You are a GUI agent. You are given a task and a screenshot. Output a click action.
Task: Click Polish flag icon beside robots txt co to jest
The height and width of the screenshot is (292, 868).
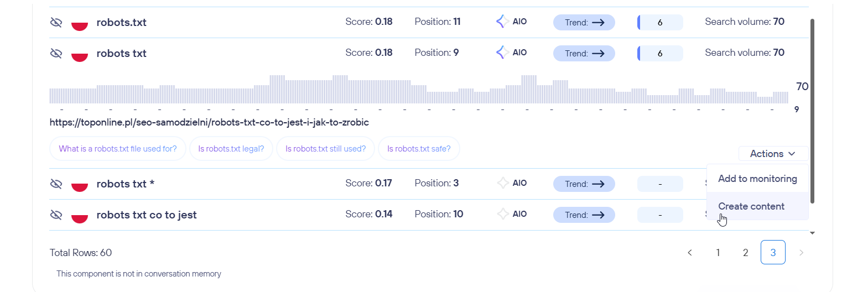pyautogui.click(x=80, y=216)
